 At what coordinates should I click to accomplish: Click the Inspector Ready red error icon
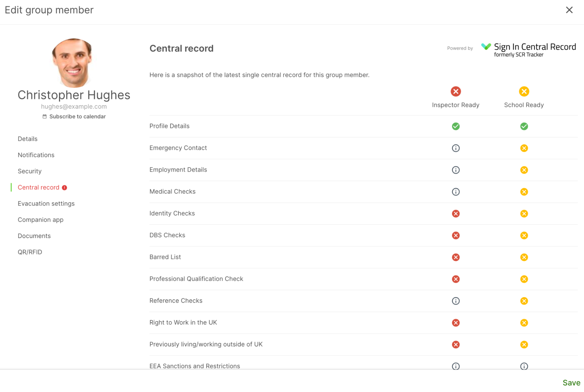point(455,91)
